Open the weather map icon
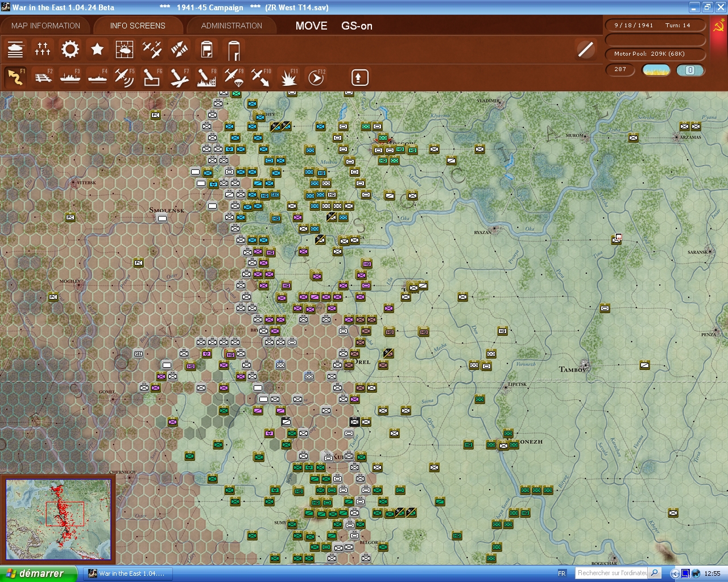This screenshot has width=728, height=582. [x=125, y=49]
